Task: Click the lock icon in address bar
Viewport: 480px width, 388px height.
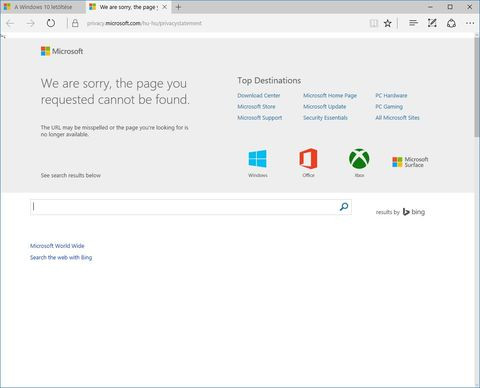Action: [x=75, y=23]
